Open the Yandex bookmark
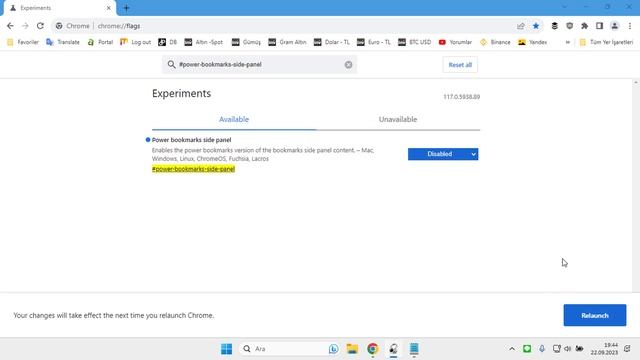Image resolution: width=640 pixels, height=360 pixels. tap(533, 42)
